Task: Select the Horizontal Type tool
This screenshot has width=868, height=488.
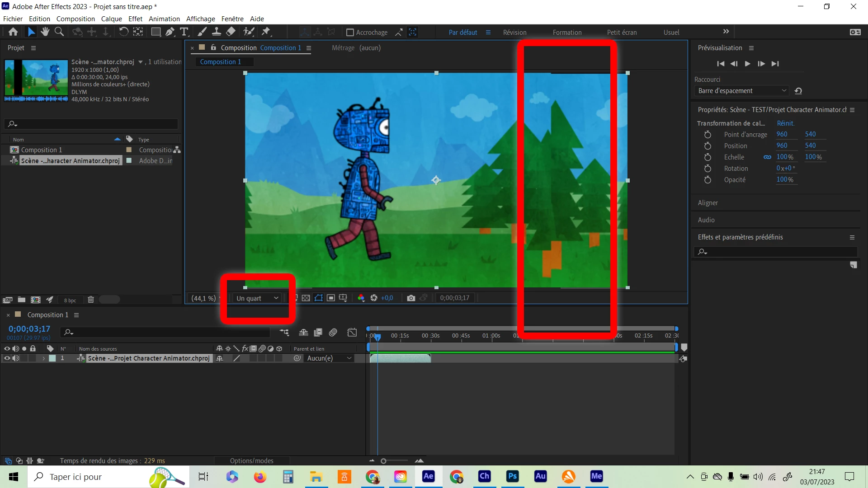Action: pyautogui.click(x=184, y=32)
